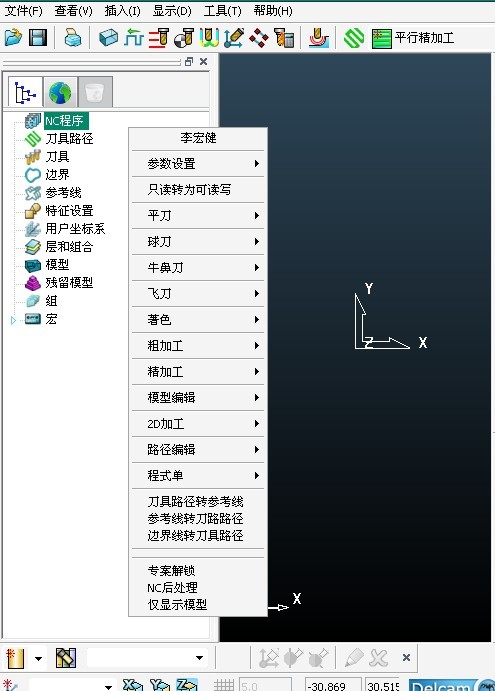The width and height of the screenshot is (495, 691).
Task: Click the block definition cube icon
Action: click(108, 37)
